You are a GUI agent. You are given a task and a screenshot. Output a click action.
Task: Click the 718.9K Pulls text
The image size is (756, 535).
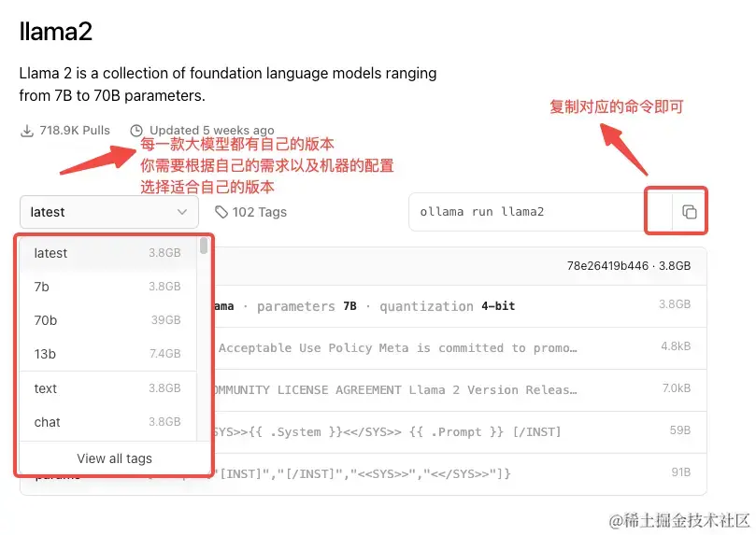click(75, 131)
